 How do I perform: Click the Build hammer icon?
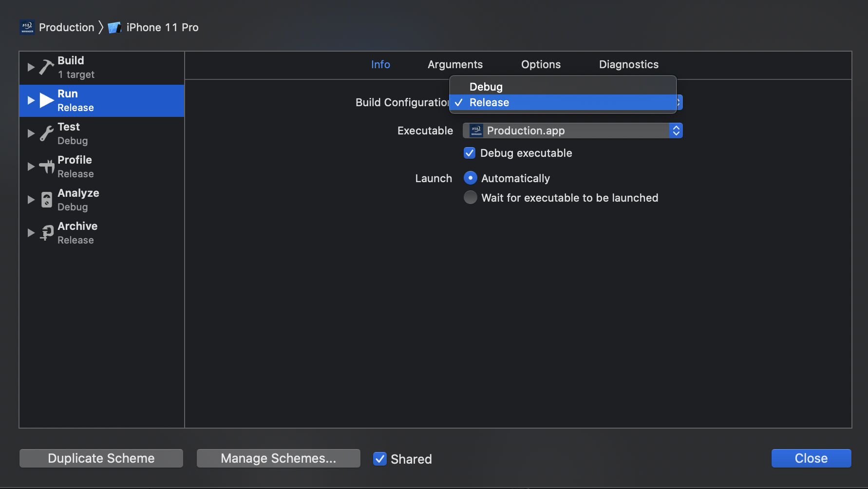coord(47,67)
